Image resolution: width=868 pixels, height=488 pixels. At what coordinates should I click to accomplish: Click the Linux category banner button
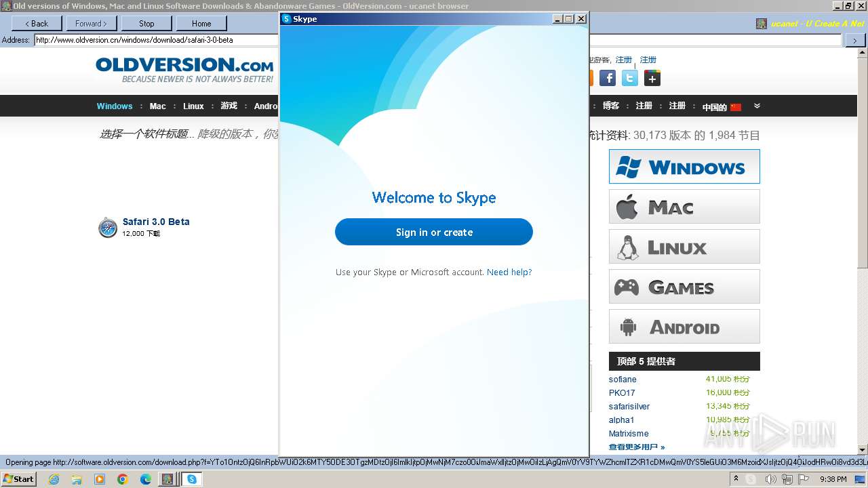(x=684, y=247)
